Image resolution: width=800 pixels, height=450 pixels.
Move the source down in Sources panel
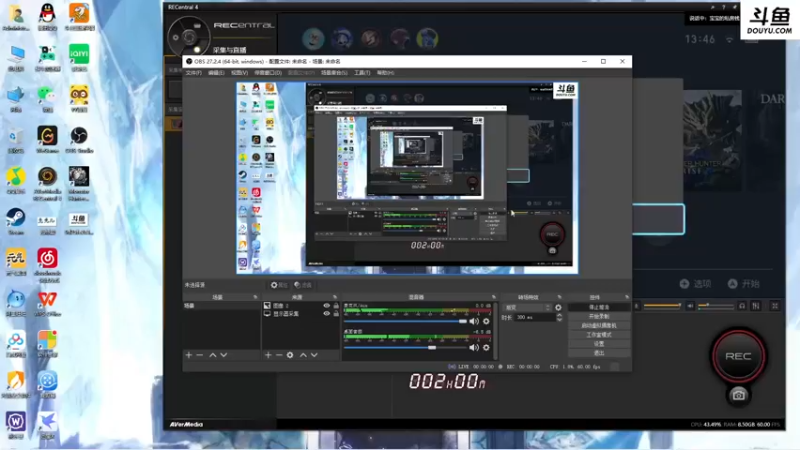pos(314,355)
